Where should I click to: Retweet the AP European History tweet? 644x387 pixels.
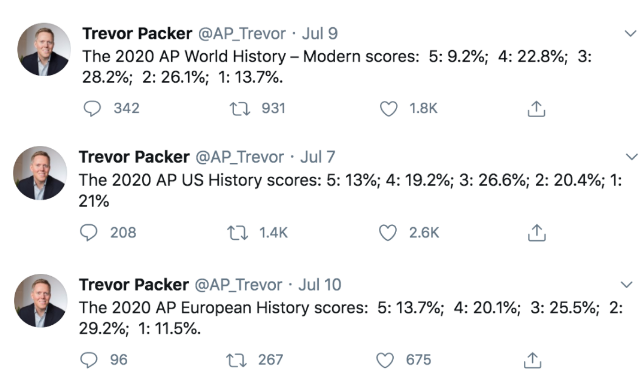236,360
